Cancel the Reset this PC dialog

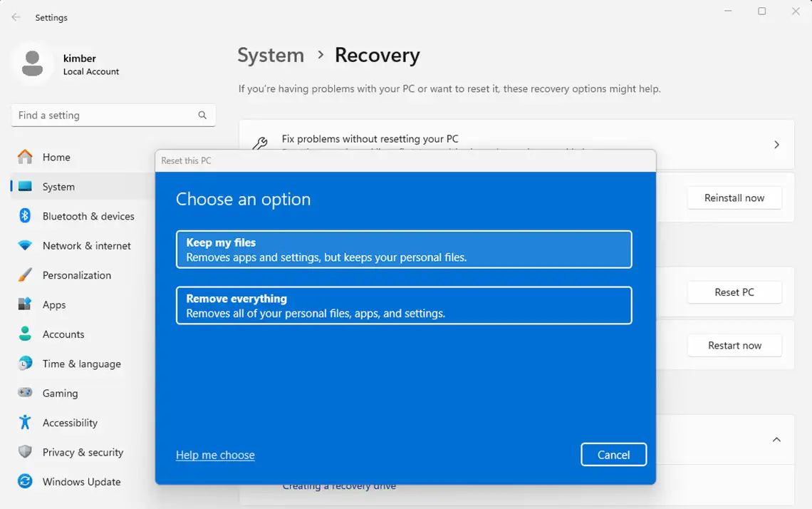(613, 455)
